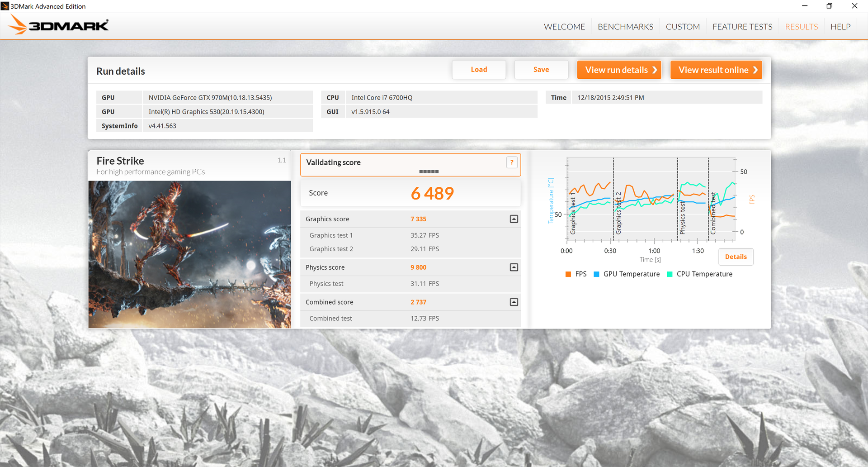This screenshot has width=868, height=467.
Task: Click the Combined score value 2 737
Action: tap(419, 302)
